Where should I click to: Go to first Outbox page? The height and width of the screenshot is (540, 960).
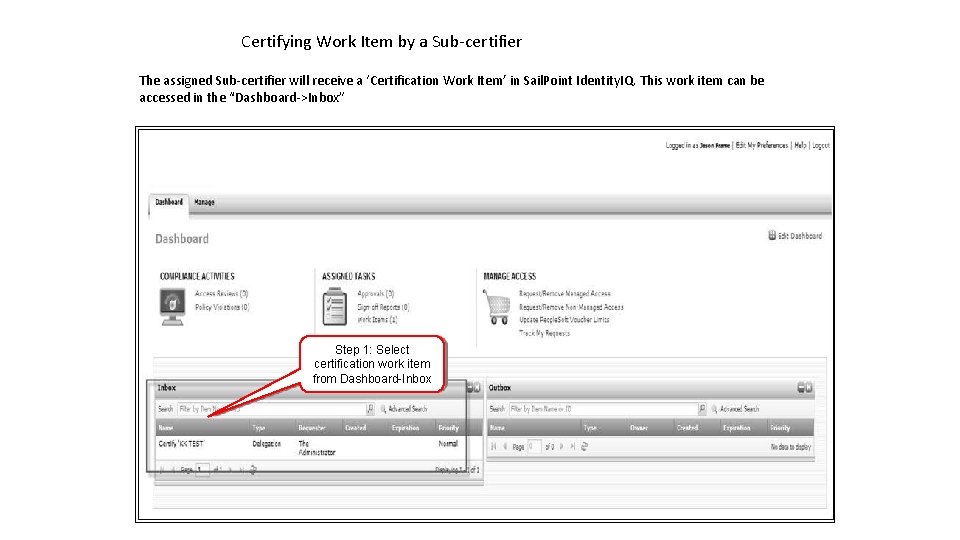pos(493,447)
